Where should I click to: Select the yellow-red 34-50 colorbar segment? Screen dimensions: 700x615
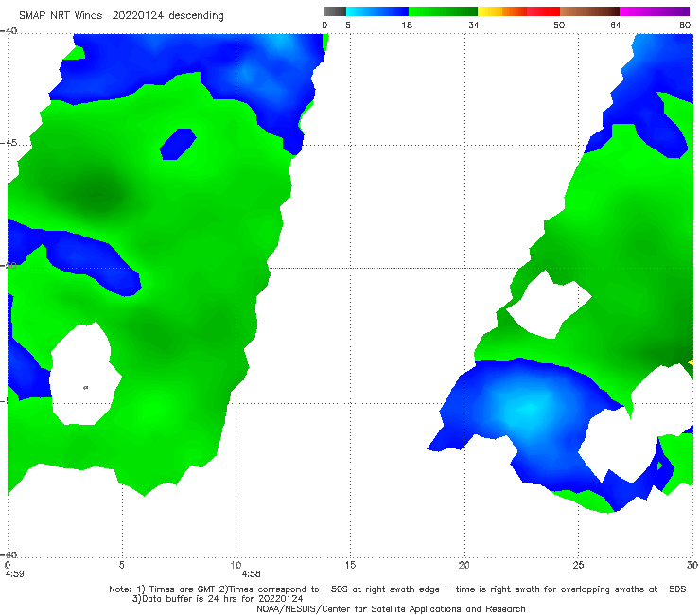coord(518,11)
